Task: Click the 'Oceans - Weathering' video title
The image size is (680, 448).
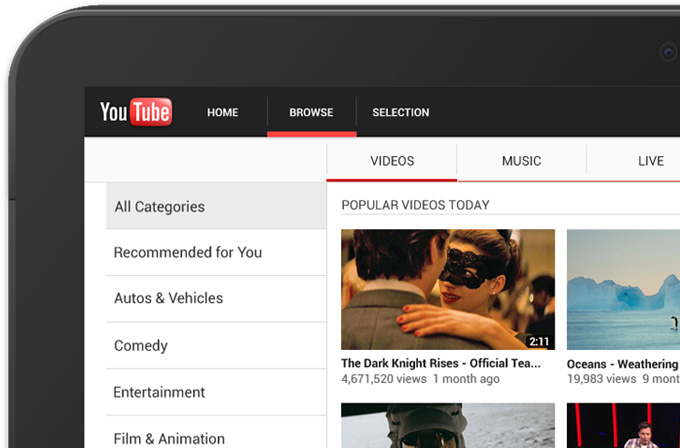Action: [623, 364]
